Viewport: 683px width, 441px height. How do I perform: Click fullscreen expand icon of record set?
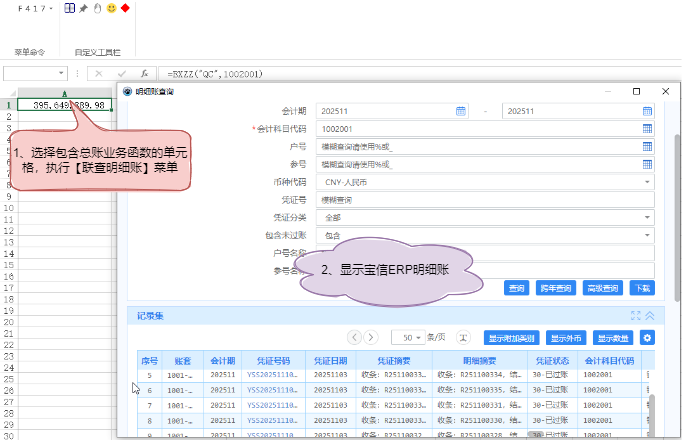click(635, 315)
